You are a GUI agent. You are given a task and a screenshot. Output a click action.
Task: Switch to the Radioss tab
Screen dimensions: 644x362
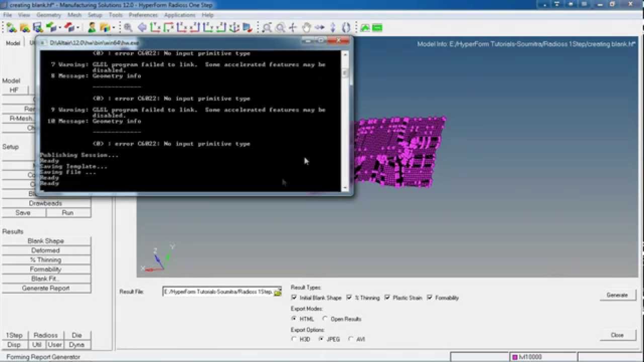pyautogui.click(x=46, y=335)
